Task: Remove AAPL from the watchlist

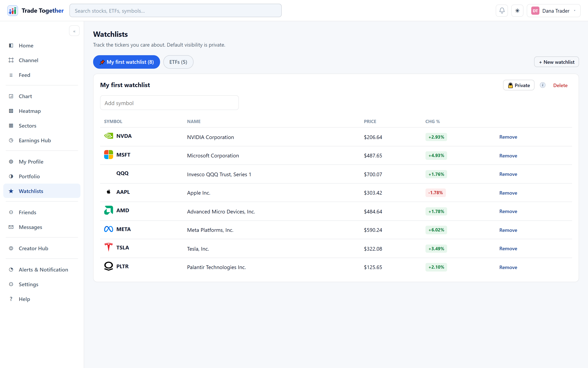Action: (x=508, y=193)
